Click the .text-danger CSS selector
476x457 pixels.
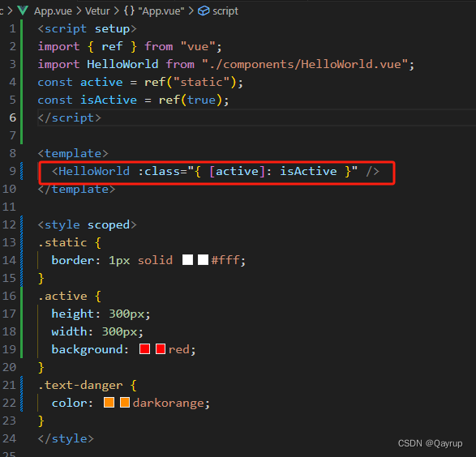pos(80,385)
